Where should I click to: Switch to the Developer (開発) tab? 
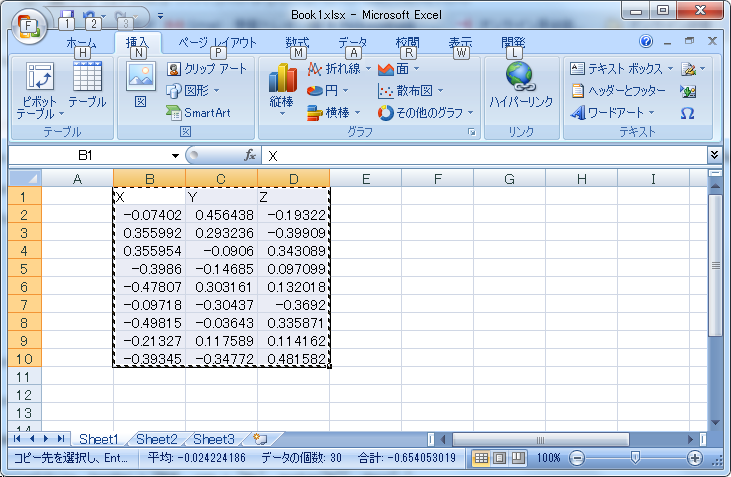(x=514, y=43)
